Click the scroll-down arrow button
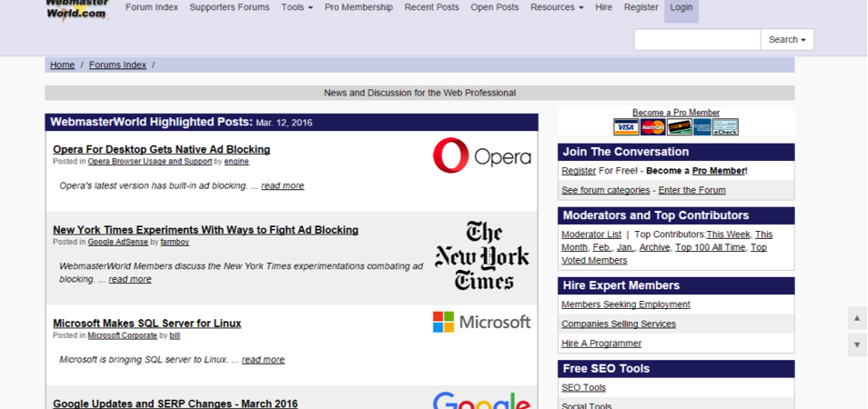This screenshot has width=868, height=409. 857,344
